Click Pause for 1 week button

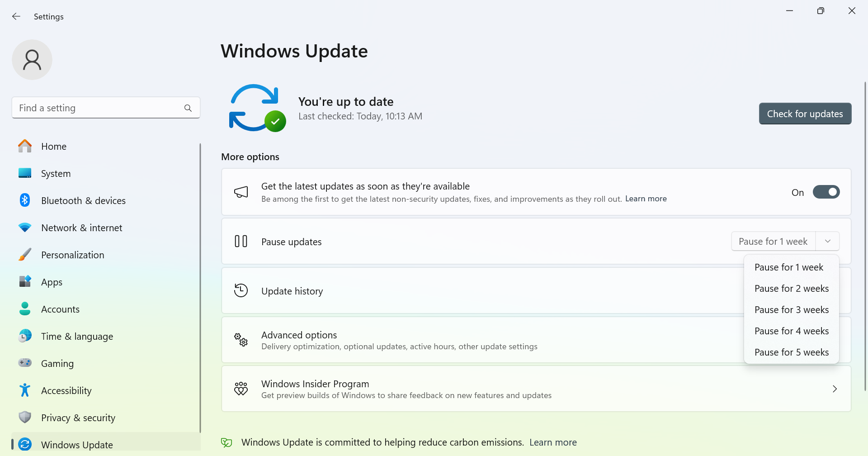(x=773, y=241)
